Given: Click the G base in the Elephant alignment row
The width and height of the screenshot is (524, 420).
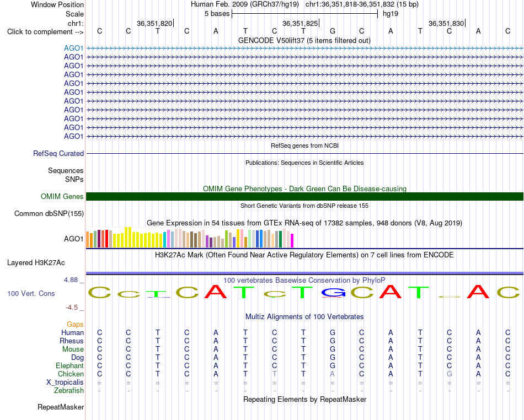Looking at the screenshot, I should [333, 366].
